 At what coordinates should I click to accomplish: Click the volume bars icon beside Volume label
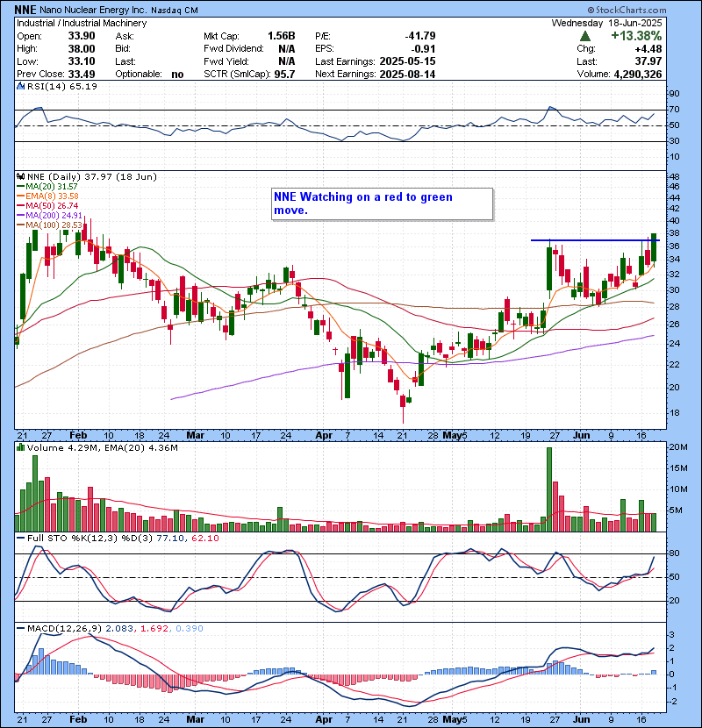click(20, 447)
